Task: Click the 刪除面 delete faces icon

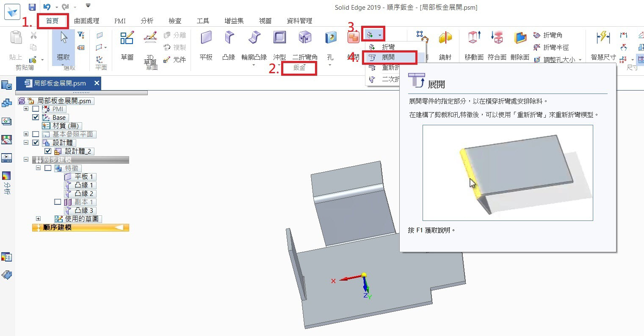Action: [x=520, y=37]
